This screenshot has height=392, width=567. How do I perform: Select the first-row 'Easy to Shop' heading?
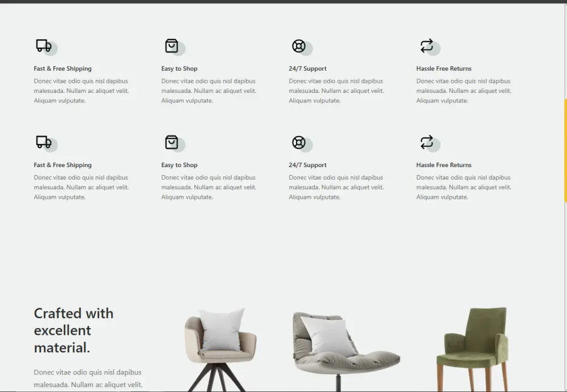pyautogui.click(x=179, y=69)
